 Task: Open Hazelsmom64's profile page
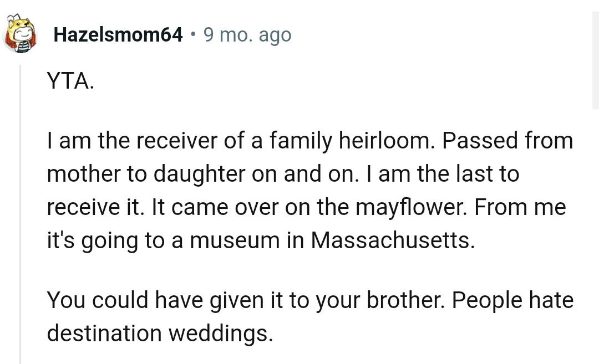click(x=117, y=34)
